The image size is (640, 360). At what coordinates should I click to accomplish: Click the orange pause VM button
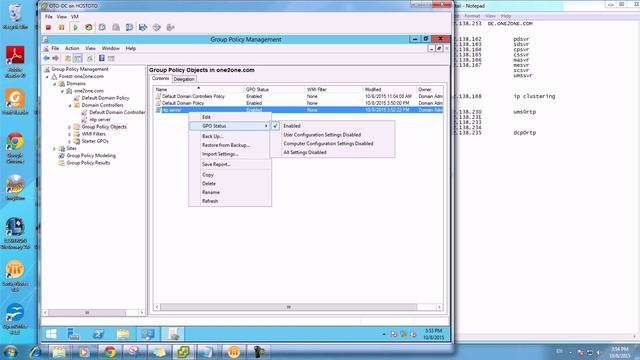coord(62,27)
